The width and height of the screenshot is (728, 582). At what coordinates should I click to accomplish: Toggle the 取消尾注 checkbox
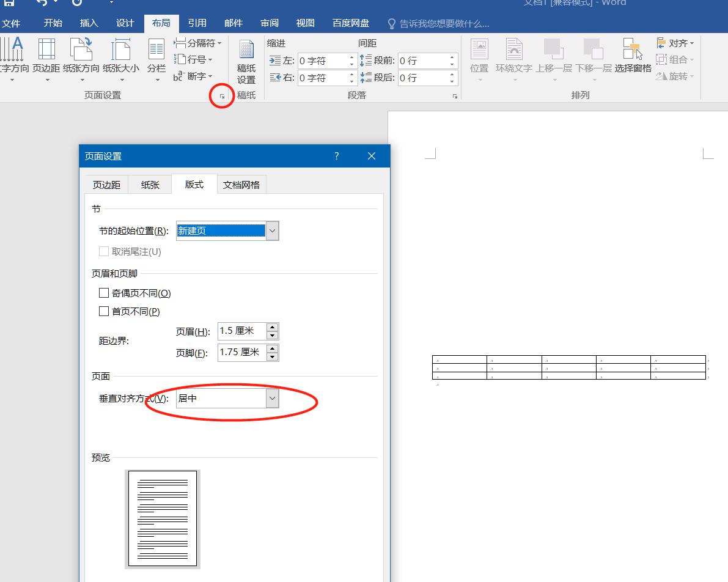[x=104, y=251]
